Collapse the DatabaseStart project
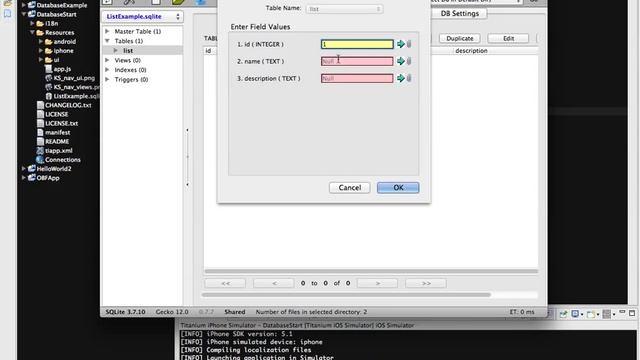 coord(24,14)
